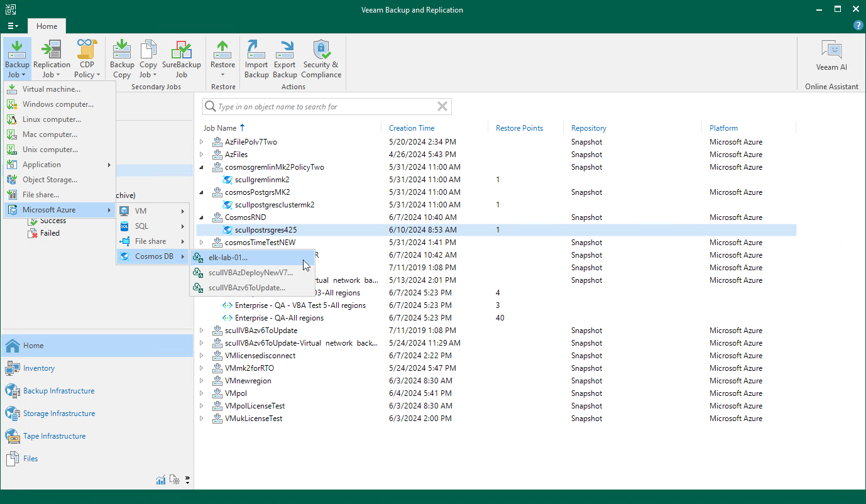Open Storage Infrastructure view
Screen dimensions: 866x504
point(97,414)
